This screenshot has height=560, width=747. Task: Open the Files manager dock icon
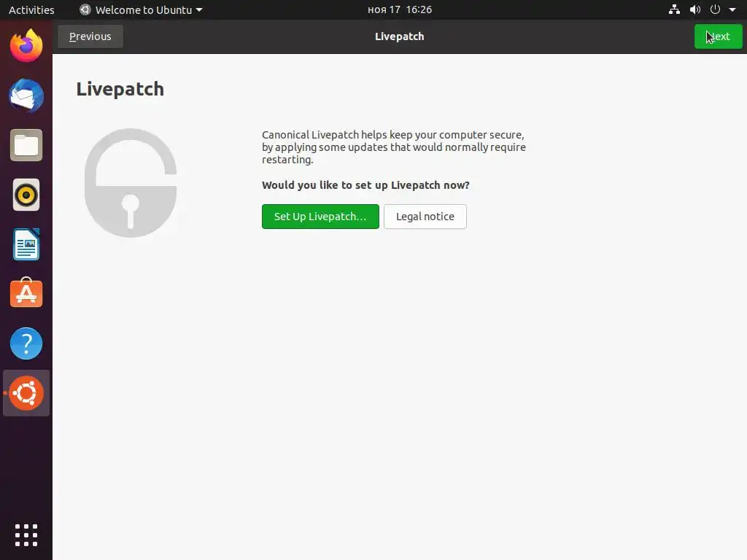(26, 145)
